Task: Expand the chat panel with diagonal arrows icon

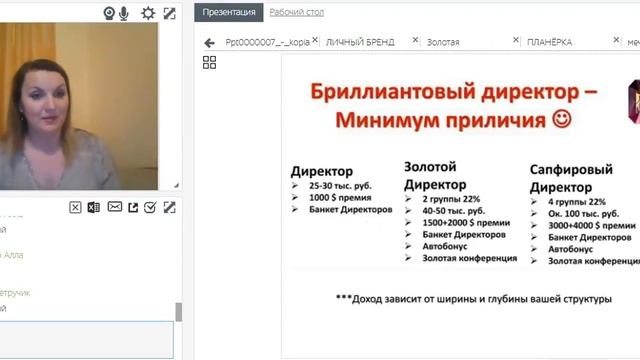Action: (x=169, y=207)
